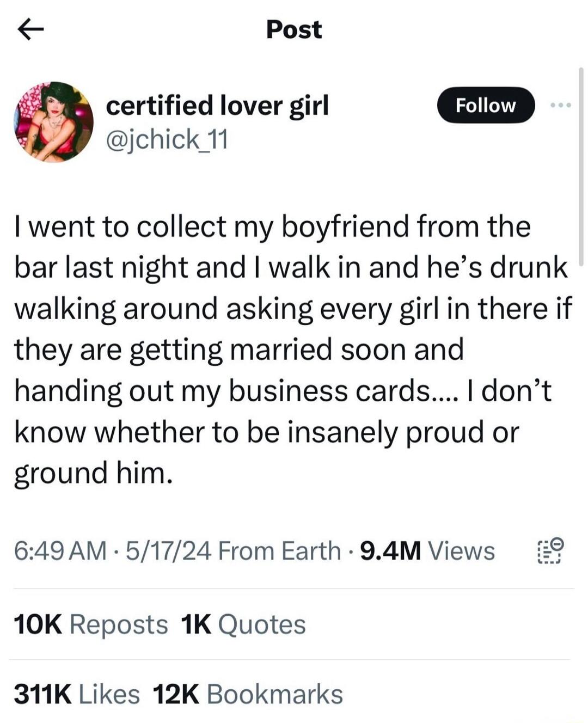Click the Follow button for @jchick_11
Image resolution: width=588 pixels, height=723 pixels.
(x=485, y=106)
